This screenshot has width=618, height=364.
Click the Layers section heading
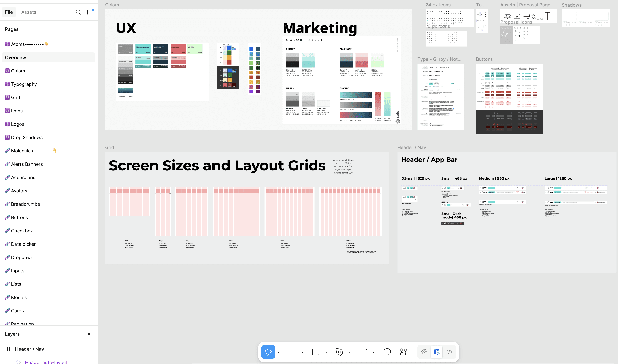click(x=12, y=334)
